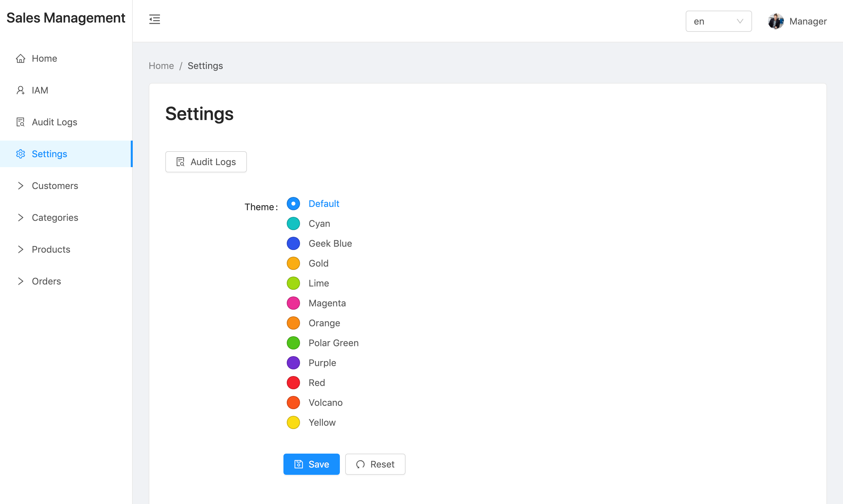Collapse the sidebar with the menu fold icon
Viewport: 843px width, 504px height.
pos(154,19)
